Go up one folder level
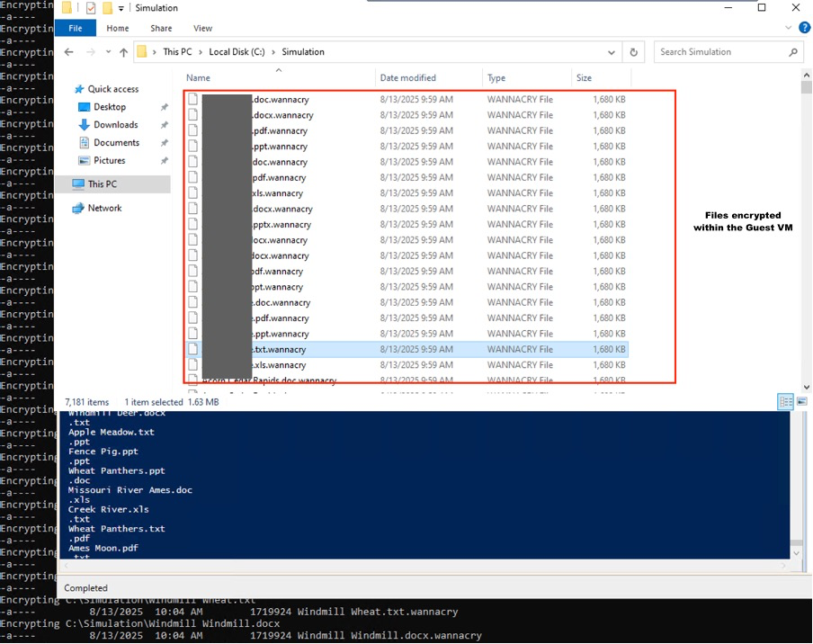 [123, 52]
